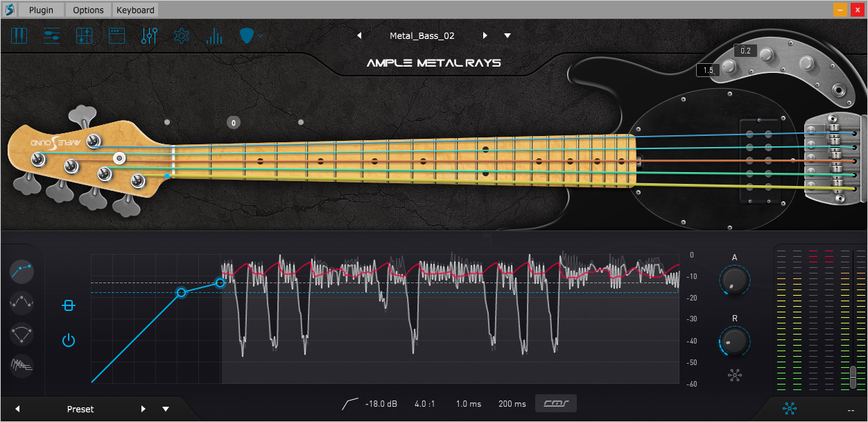
Task: Open the effect Preset dropdown arrow
Action: tap(166, 409)
